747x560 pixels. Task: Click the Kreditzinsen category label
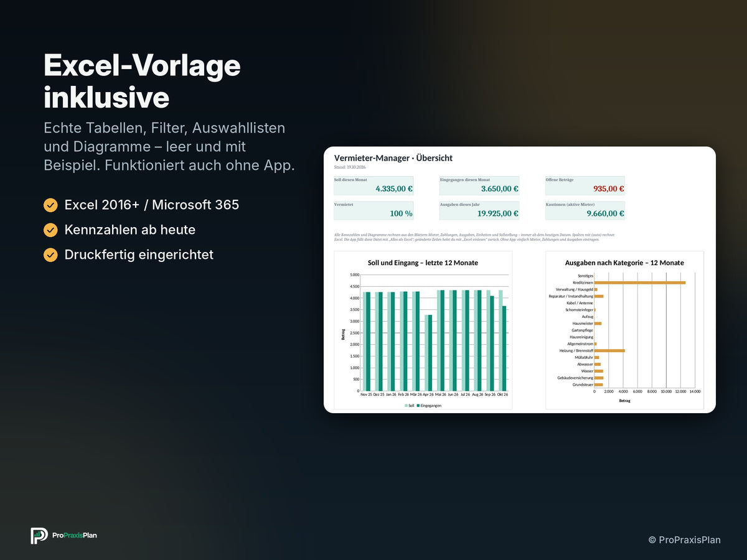click(583, 282)
